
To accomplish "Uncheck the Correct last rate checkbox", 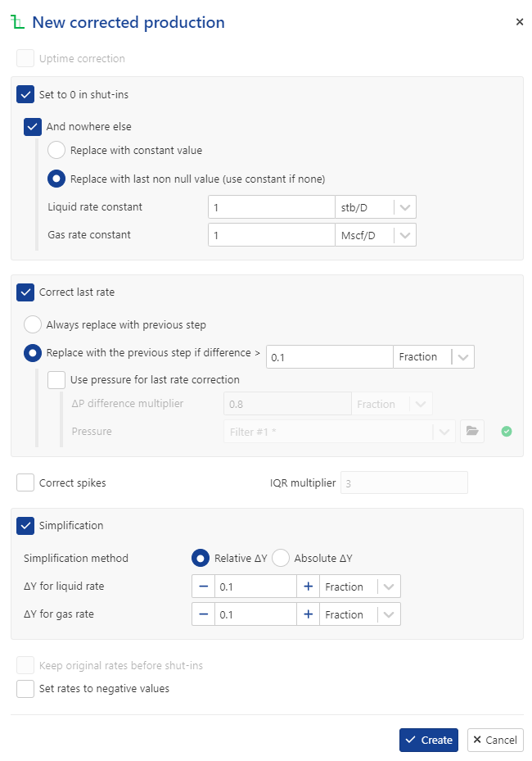I will [x=25, y=292].
